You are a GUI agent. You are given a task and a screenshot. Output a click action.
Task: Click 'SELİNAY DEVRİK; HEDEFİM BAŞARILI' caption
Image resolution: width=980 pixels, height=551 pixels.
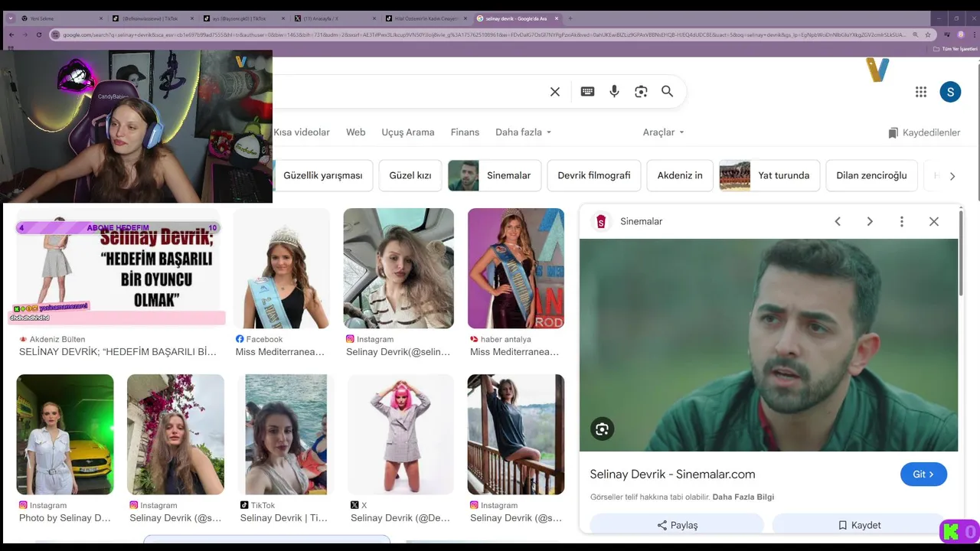[x=118, y=352]
